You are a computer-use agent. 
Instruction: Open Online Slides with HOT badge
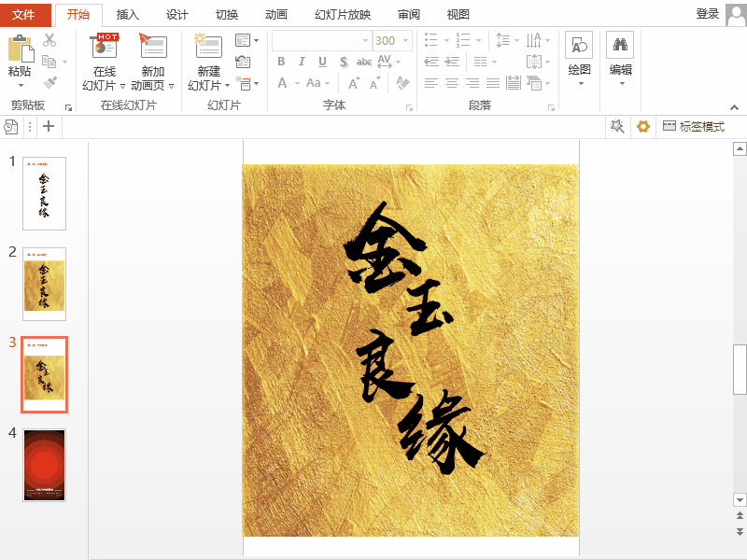[x=104, y=47]
